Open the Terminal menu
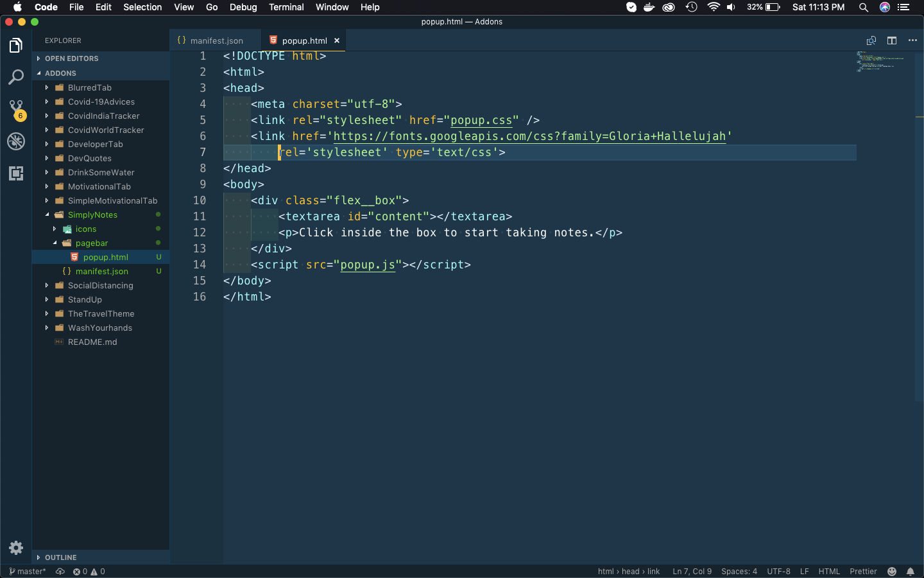The height and width of the screenshot is (578, 924). click(x=286, y=7)
